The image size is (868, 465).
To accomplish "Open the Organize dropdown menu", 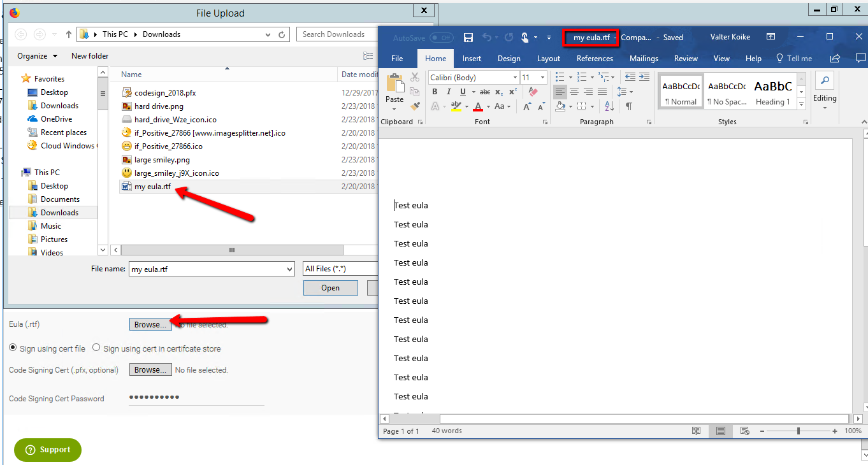I will pyautogui.click(x=37, y=56).
